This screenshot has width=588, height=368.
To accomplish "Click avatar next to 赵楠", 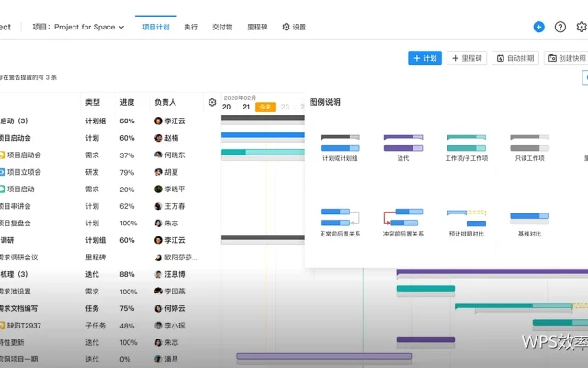I will [158, 138].
